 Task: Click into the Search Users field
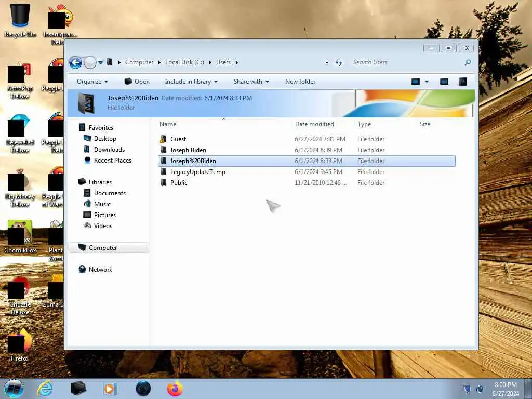(405, 62)
